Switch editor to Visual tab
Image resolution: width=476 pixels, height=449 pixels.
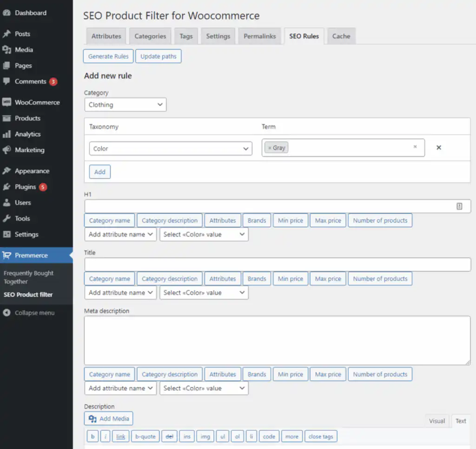click(437, 421)
